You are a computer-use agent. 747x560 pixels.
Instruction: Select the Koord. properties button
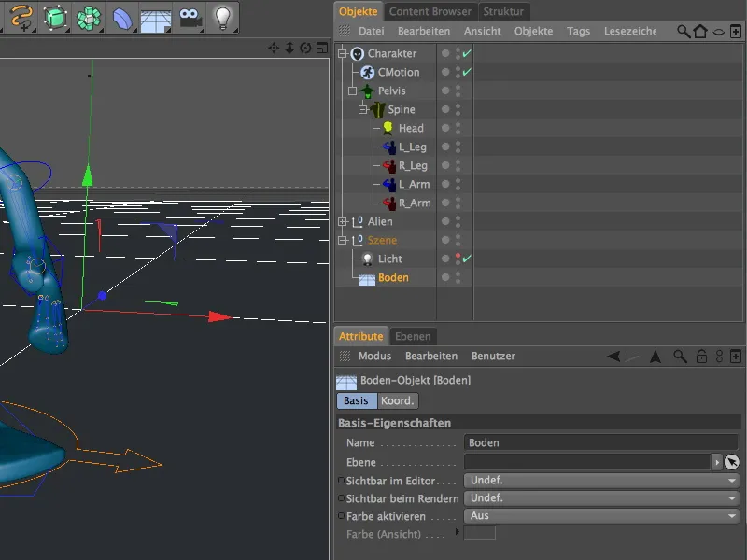[398, 401]
